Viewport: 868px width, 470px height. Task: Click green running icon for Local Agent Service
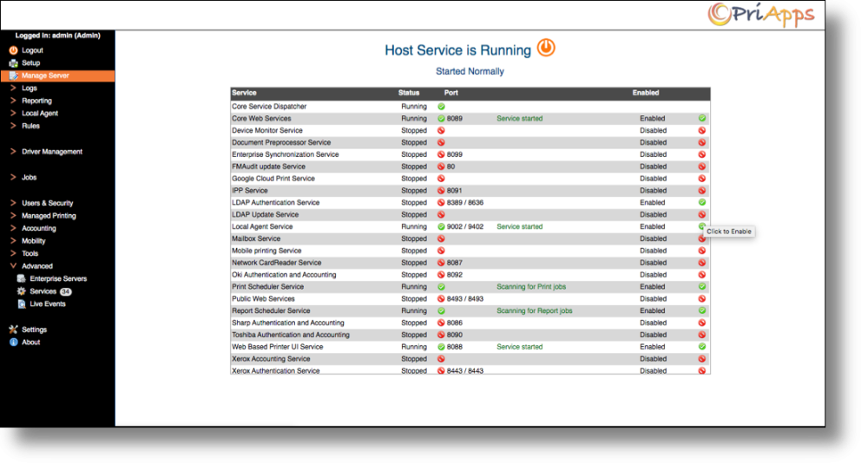click(441, 226)
